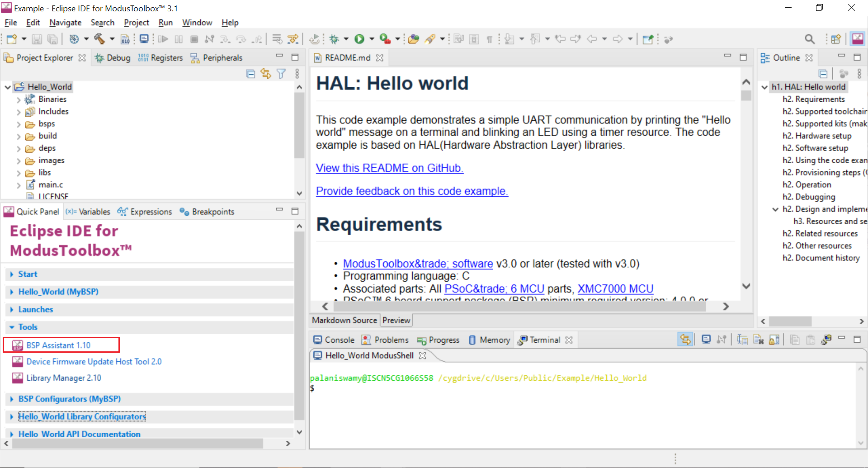Click the Build Configuration wheel icon
The image size is (868, 468).
click(74, 39)
